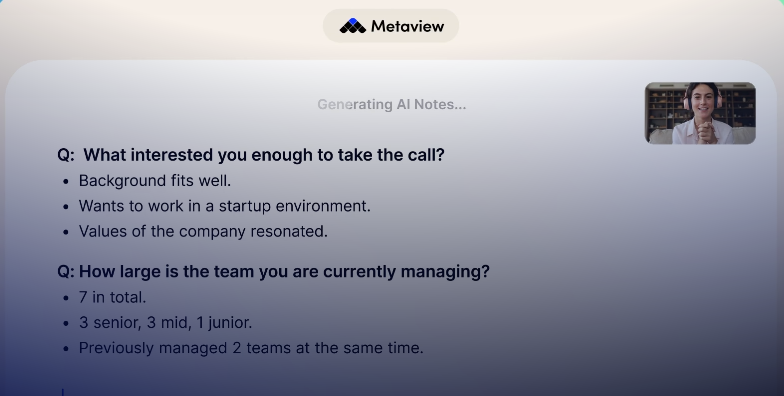Click the Metaview logo icon
784x396 pixels.
[352, 26]
